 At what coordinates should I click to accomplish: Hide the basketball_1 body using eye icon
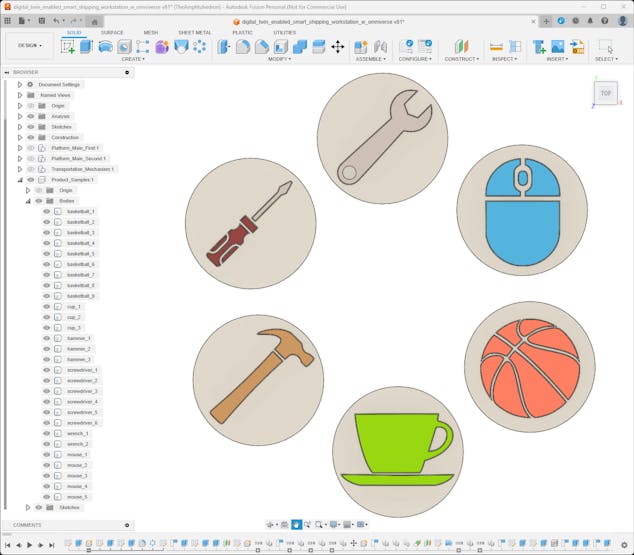tap(46, 212)
